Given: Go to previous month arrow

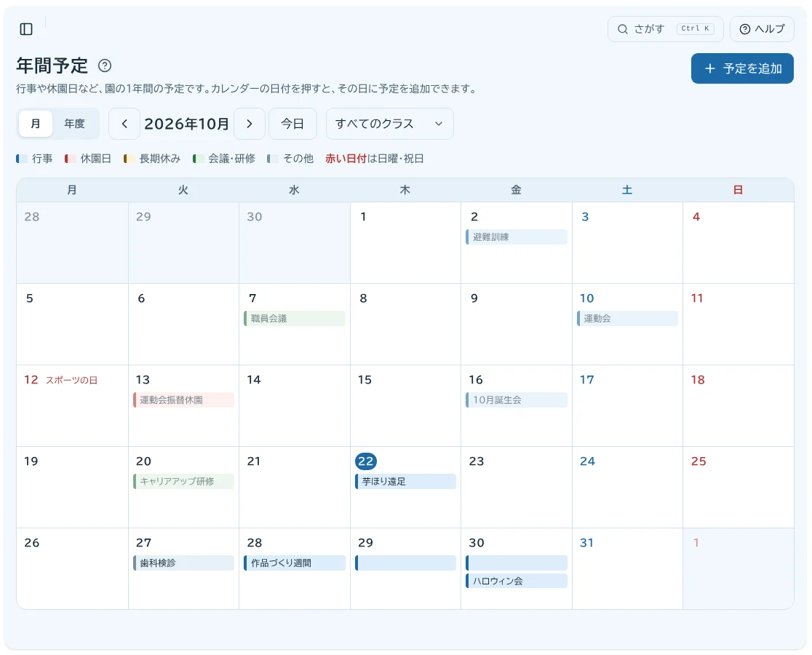Looking at the screenshot, I should click(124, 124).
